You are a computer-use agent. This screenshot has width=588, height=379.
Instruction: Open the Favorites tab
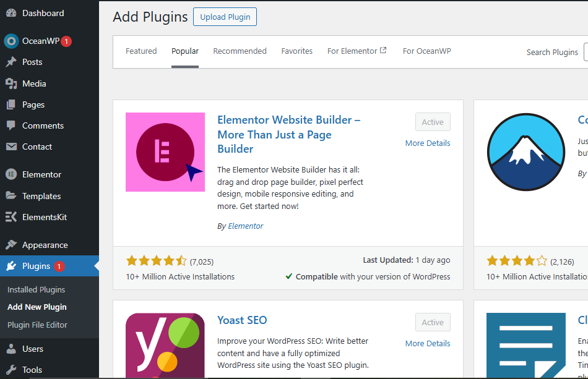click(x=296, y=51)
